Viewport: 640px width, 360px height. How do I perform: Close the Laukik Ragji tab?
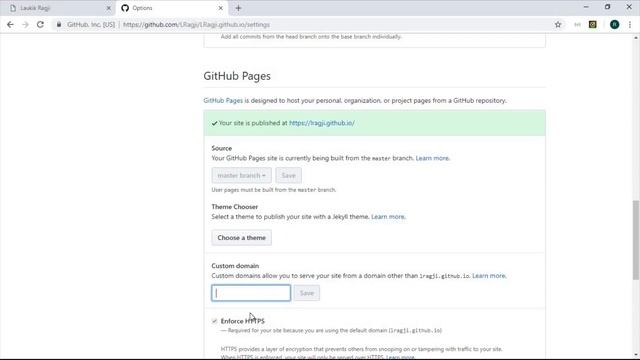coord(109,8)
